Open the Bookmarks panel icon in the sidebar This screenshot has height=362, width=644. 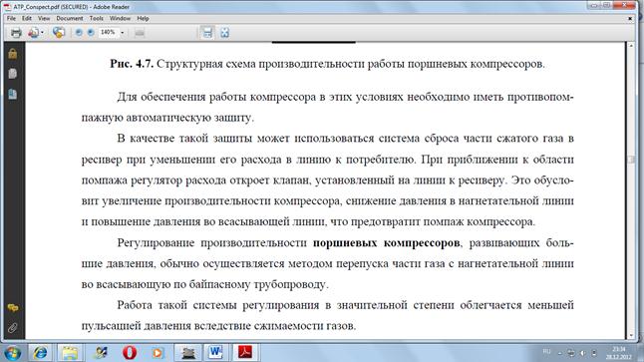coord(13,94)
